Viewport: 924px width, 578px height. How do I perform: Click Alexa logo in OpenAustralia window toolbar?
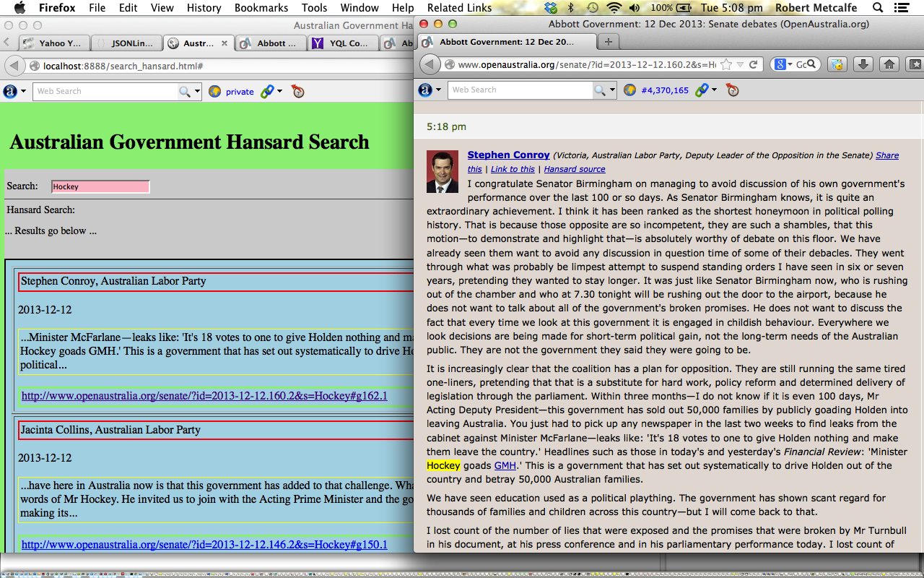pos(426,90)
